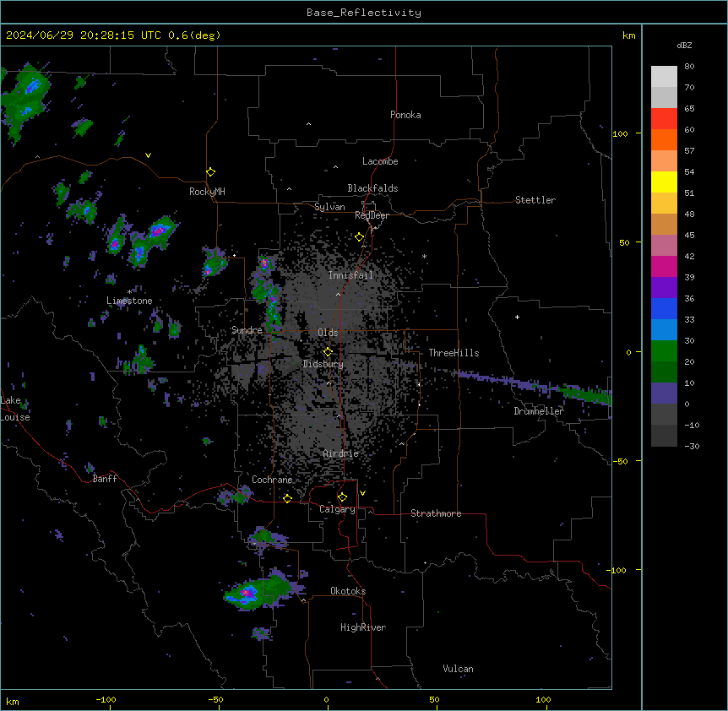Select the Okotoks label
The width and height of the screenshot is (728, 711).
pyautogui.click(x=348, y=591)
